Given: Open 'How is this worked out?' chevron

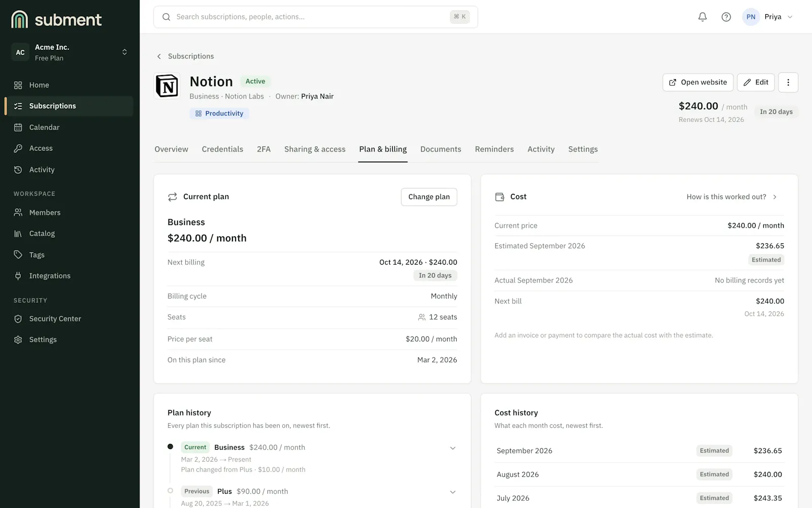Looking at the screenshot, I should (x=775, y=197).
